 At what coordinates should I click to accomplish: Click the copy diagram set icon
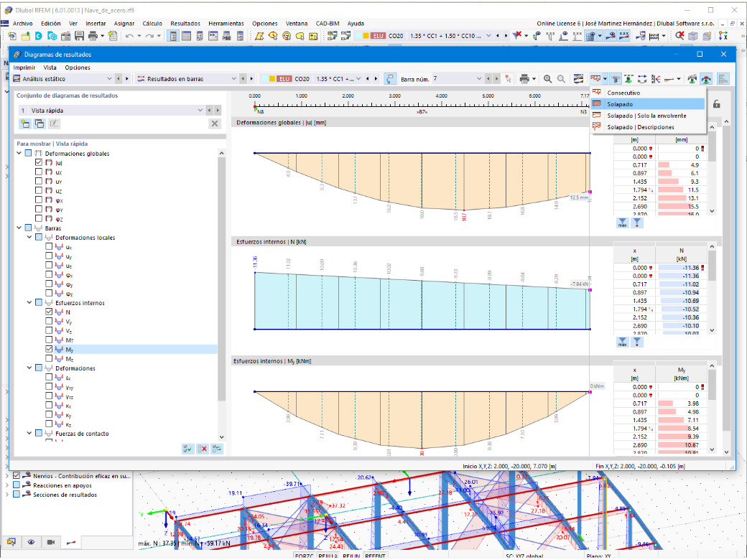tap(40, 123)
